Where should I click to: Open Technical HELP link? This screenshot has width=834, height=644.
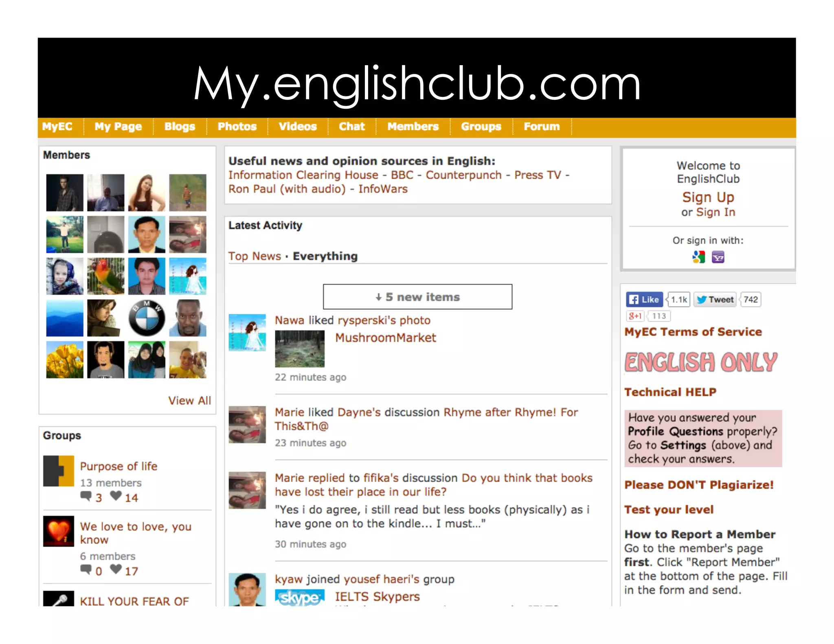click(670, 392)
